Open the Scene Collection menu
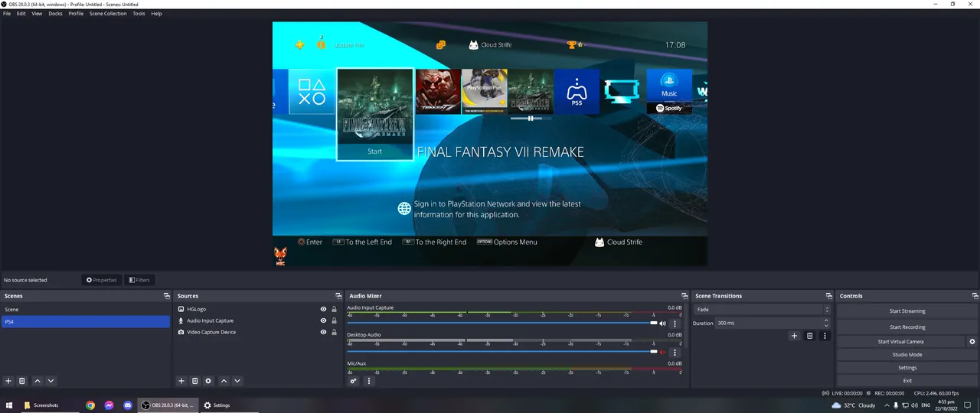The width and height of the screenshot is (980, 413). click(x=108, y=14)
